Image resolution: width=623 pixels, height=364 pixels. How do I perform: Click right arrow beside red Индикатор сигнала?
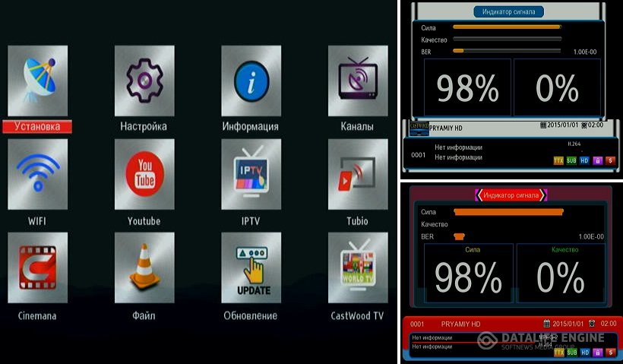(x=543, y=195)
